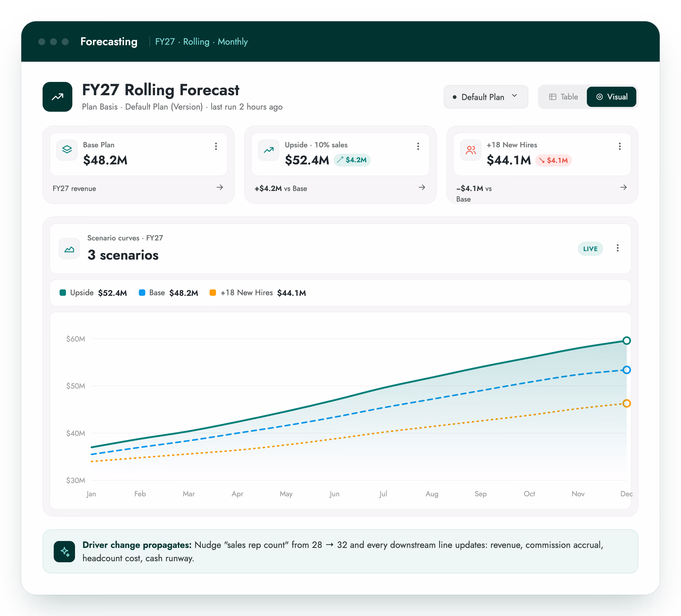
Task: Follow the arrow next to FY27 revenue
Action: [x=220, y=188]
